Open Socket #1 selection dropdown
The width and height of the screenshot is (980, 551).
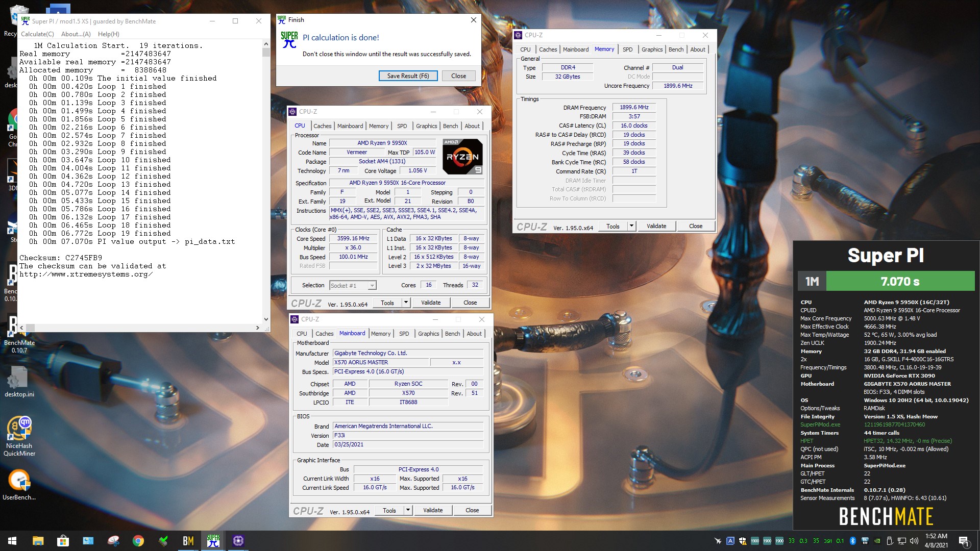pyautogui.click(x=353, y=286)
